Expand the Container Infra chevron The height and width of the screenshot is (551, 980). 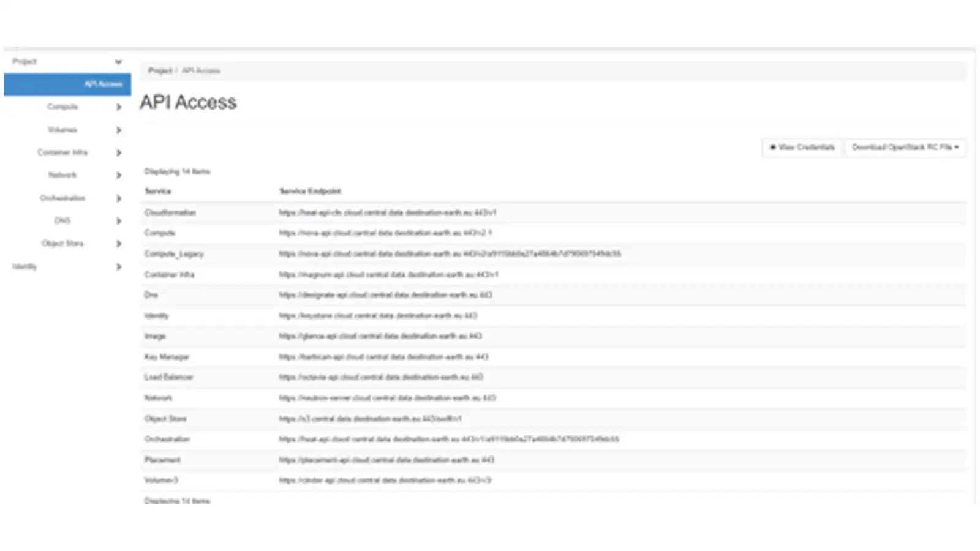(x=118, y=152)
